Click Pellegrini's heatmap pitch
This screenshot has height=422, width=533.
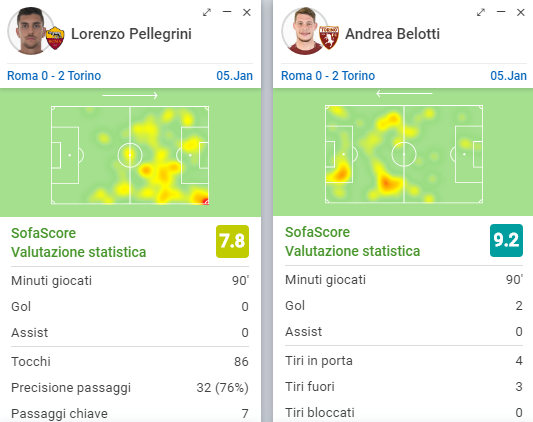[130, 155]
